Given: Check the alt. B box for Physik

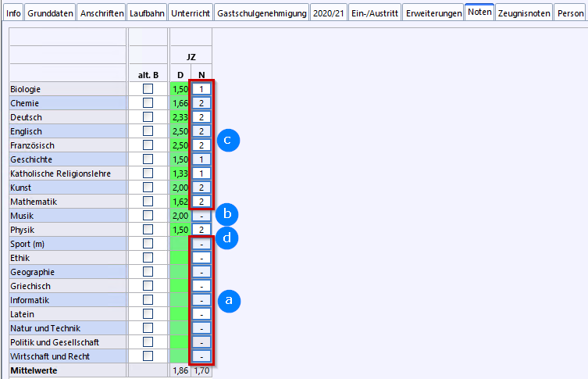Looking at the screenshot, I should click(x=148, y=230).
